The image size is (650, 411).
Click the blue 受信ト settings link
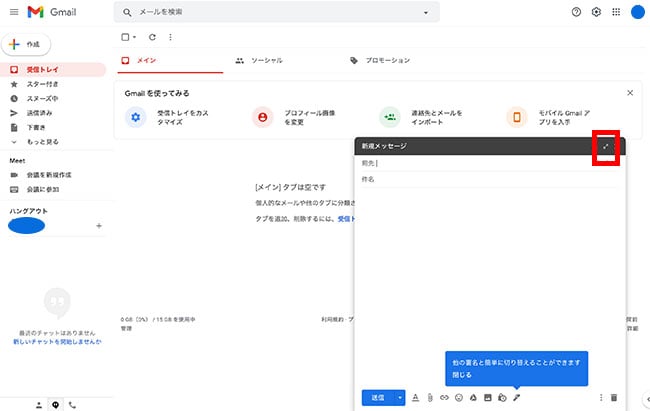(346, 219)
